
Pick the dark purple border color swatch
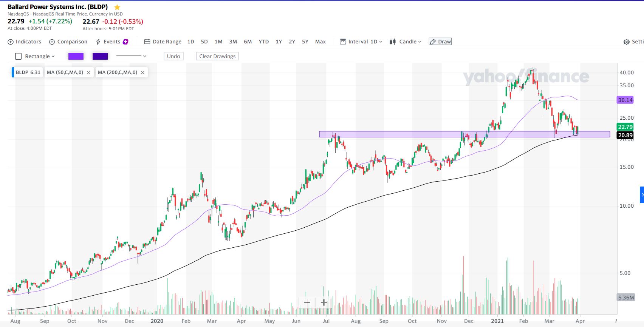pyautogui.click(x=100, y=56)
